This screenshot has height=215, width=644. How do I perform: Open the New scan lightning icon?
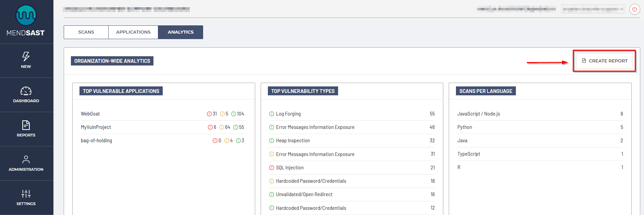click(26, 57)
